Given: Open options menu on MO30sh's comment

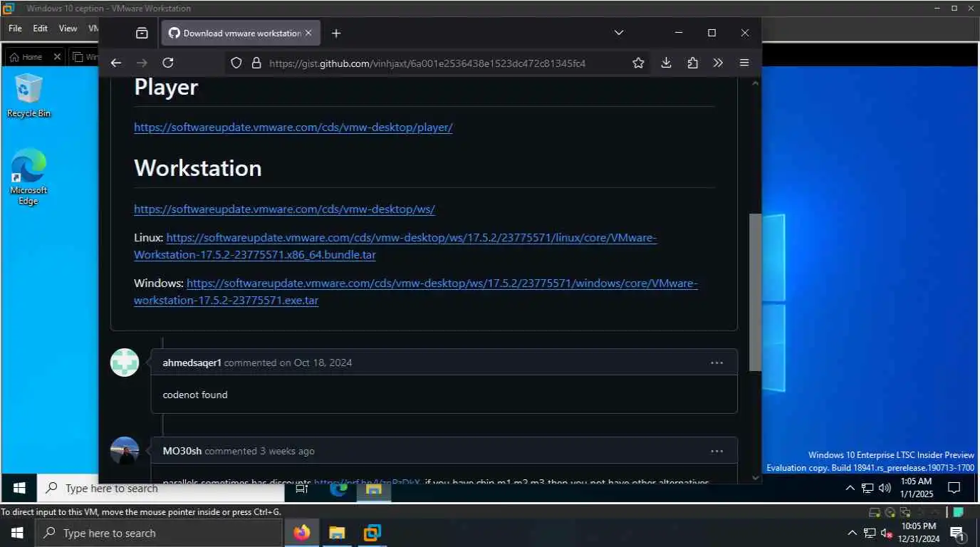Looking at the screenshot, I should coord(716,451).
